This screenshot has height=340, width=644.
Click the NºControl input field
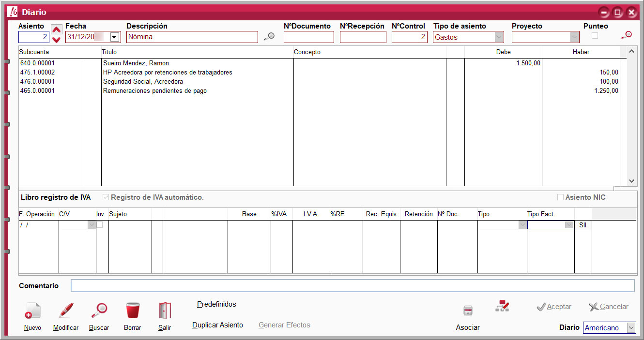410,37
